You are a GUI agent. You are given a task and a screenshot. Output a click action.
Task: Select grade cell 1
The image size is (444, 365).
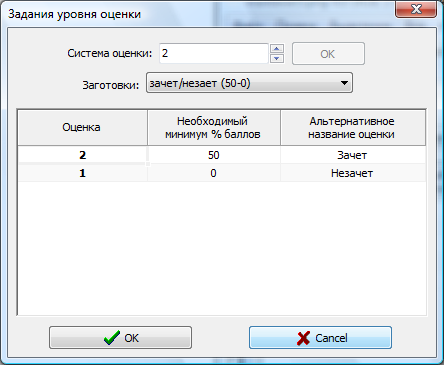(x=82, y=173)
